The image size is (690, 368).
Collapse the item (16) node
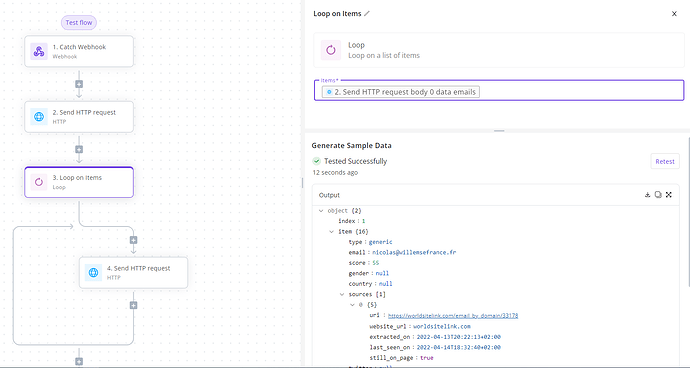[331, 232]
